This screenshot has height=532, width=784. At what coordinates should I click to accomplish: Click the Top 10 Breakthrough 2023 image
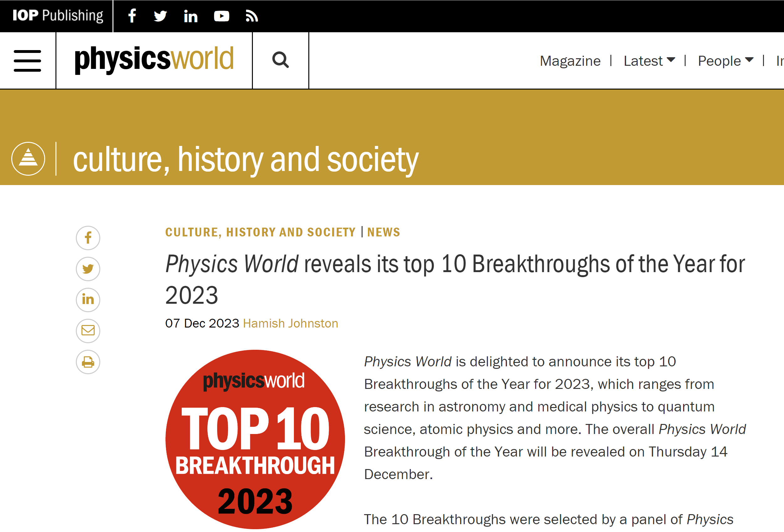255,439
